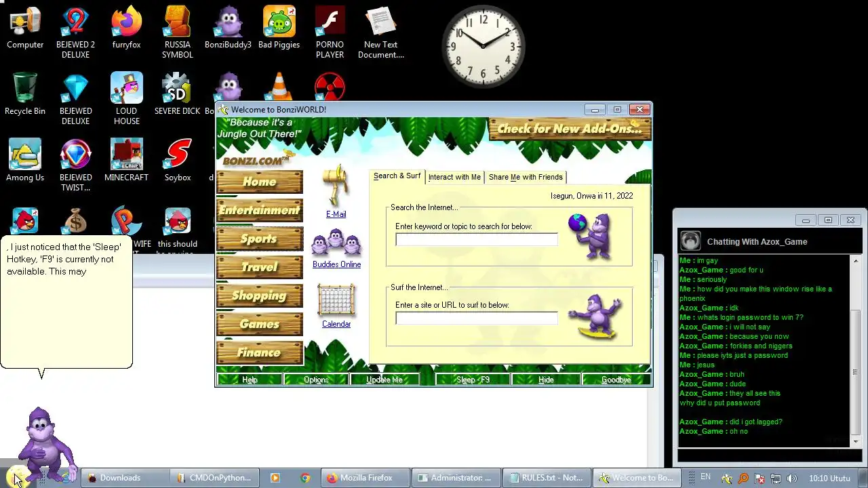Click the 10:10 taskbar clock
This screenshot has width=868, height=488.
pos(829,478)
